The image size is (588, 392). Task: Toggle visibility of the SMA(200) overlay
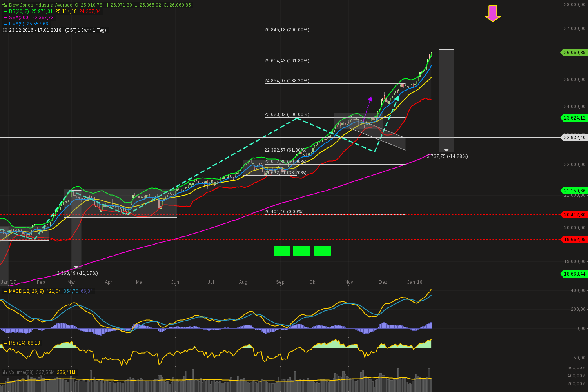coord(18,18)
